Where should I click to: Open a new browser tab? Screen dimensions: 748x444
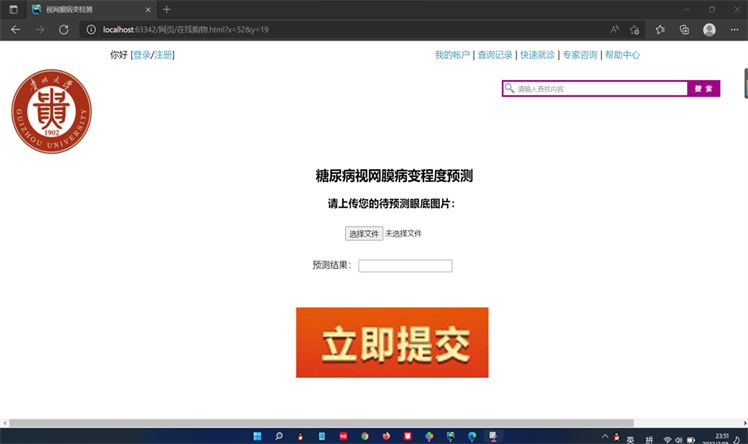pos(167,9)
